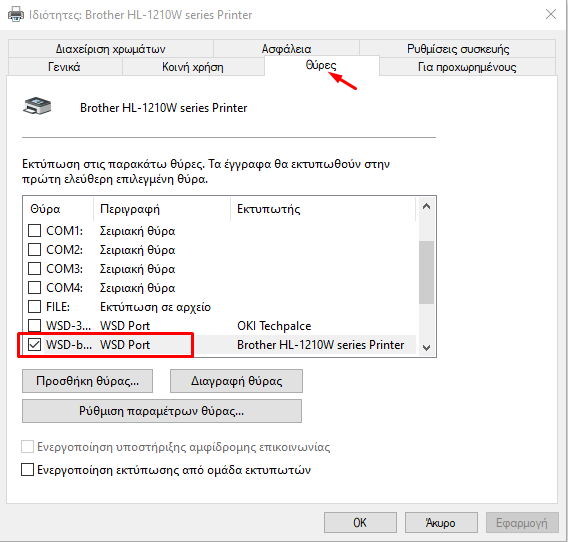Close the printer properties dialog
Screen dimensions: 568x542
(x=551, y=14)
